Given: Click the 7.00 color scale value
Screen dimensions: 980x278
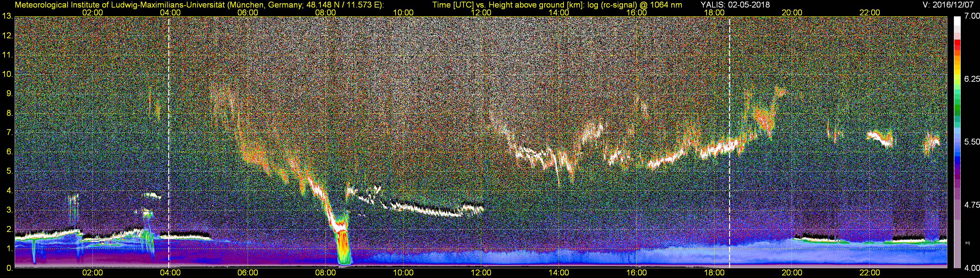Looking at the screenshot, I should pos(972,16).
